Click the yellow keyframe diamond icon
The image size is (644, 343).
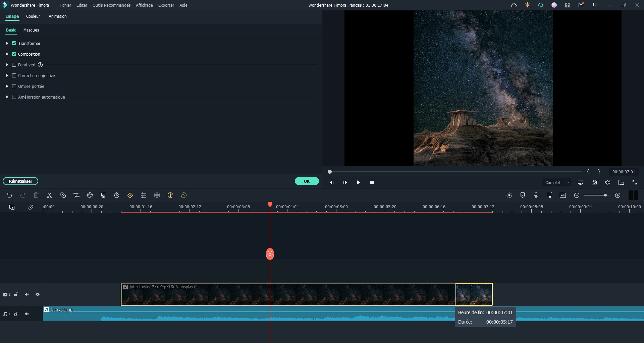coord(130,195)
